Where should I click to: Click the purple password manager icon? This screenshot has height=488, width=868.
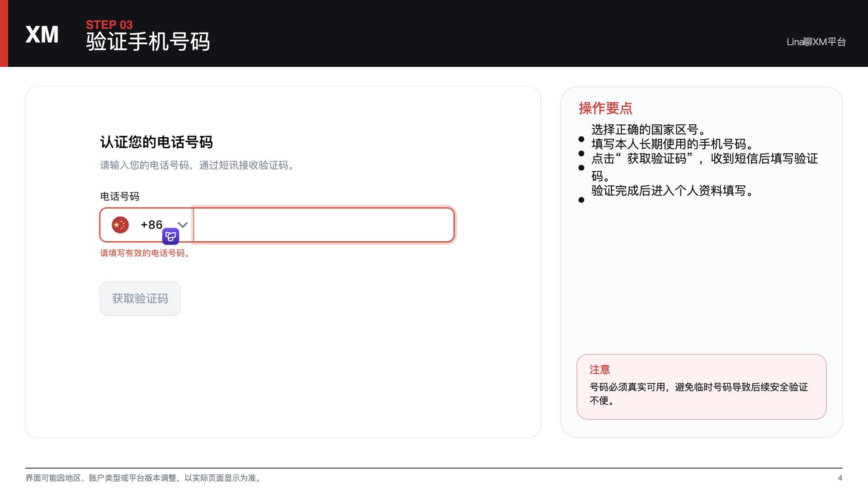click(170, 236)
